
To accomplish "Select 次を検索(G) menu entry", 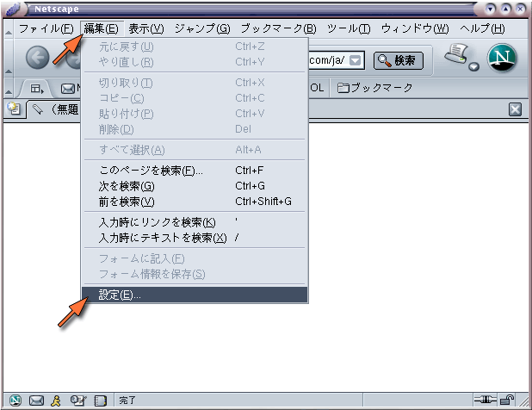I will pos(195,186).
